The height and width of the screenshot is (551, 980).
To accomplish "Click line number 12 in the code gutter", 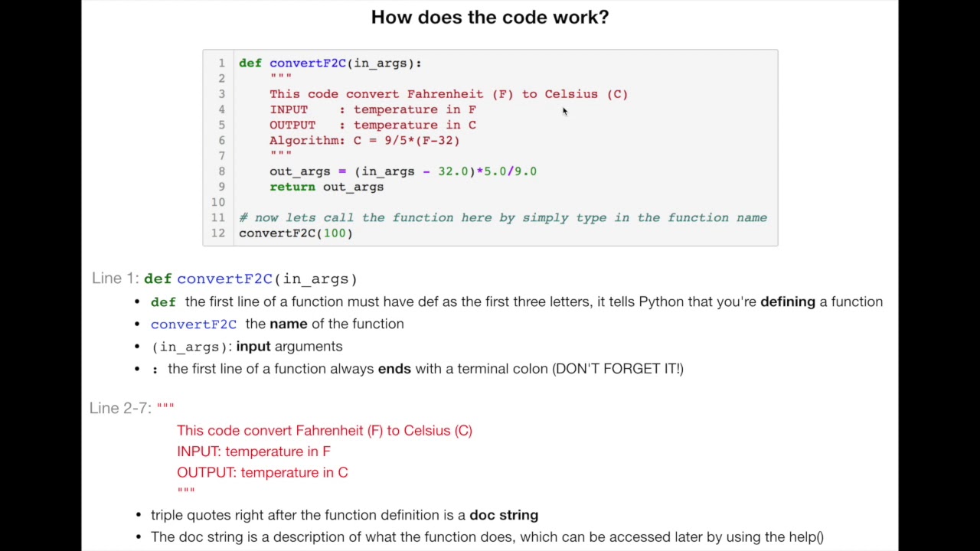I will (218, 233).
